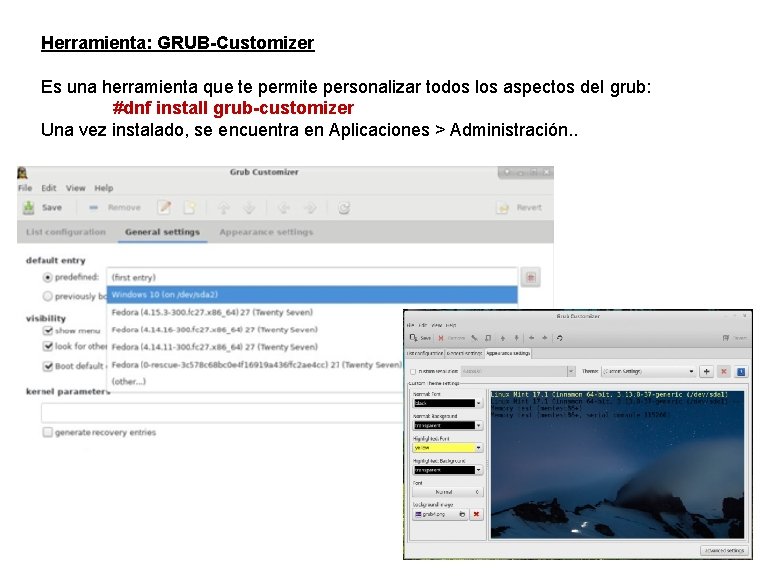
Task: Click the GRUB theme preview image
Action: click(x=617, y=464)
